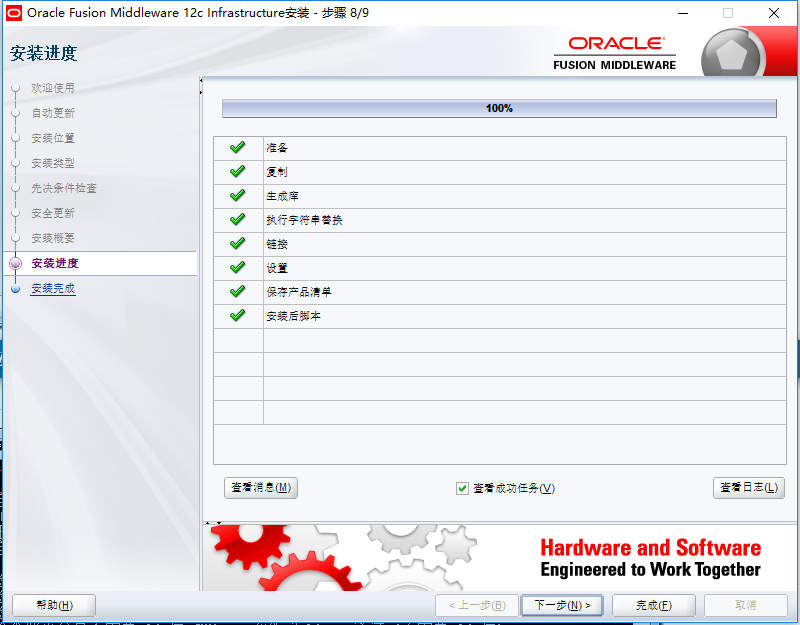Minimize the installer window
This screenshot has height=625, width=800.
pyautogui.click(x=683, y=13)
